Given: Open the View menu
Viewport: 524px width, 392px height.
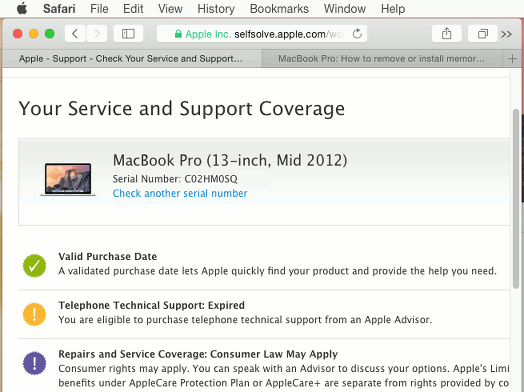Looking at the screenshot, I should [x=170, y=9].
